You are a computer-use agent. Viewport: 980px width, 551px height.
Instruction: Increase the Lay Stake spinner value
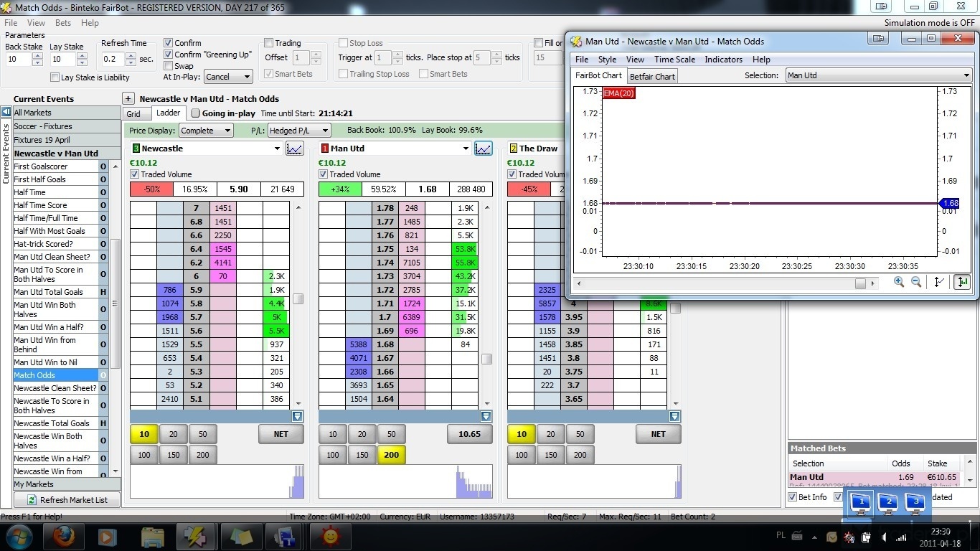tap(81, 55)
